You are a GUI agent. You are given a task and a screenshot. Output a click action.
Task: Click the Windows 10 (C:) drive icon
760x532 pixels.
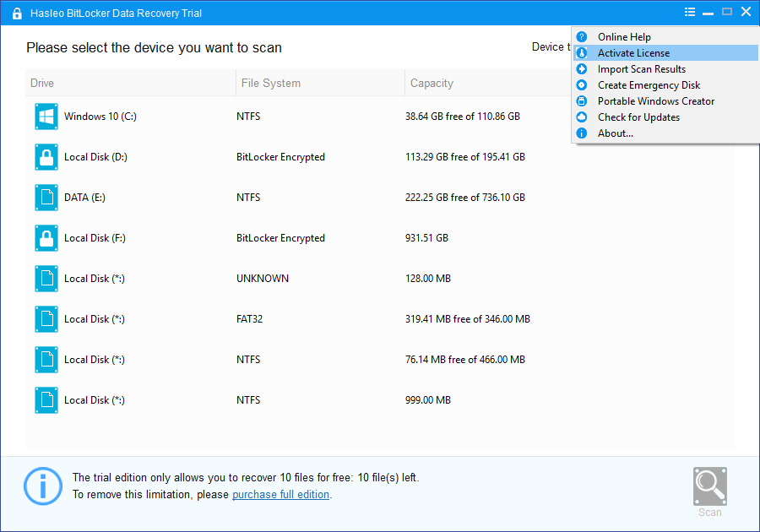[46, 117]
